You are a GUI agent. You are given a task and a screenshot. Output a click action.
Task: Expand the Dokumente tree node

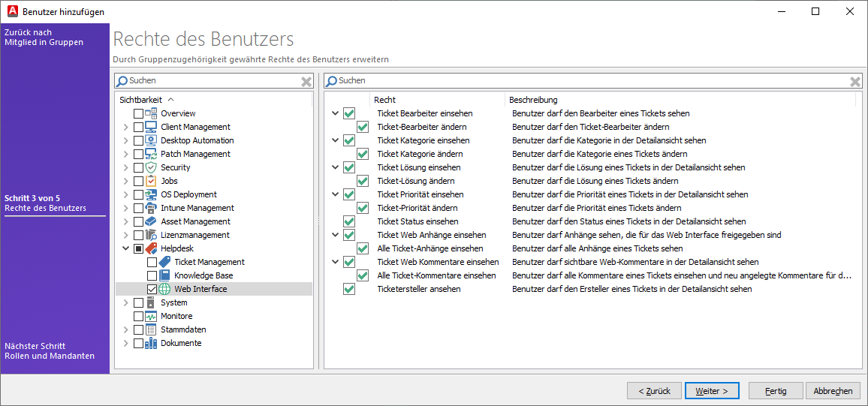(x=125, y=343)
